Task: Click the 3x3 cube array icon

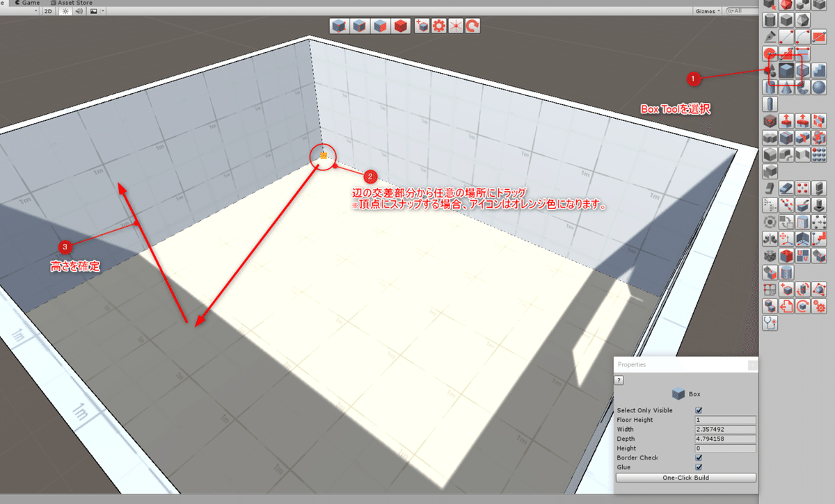Action: 819,154
